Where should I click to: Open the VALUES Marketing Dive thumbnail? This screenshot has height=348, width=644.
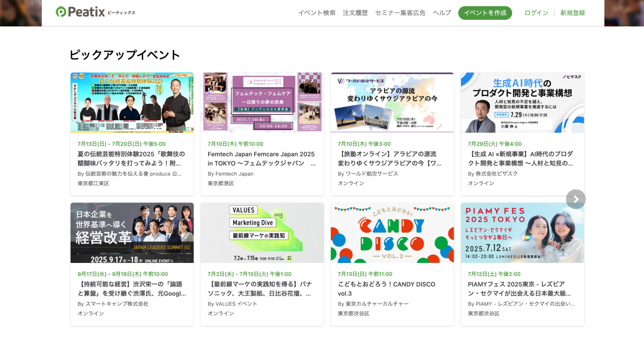coord(262,233)
